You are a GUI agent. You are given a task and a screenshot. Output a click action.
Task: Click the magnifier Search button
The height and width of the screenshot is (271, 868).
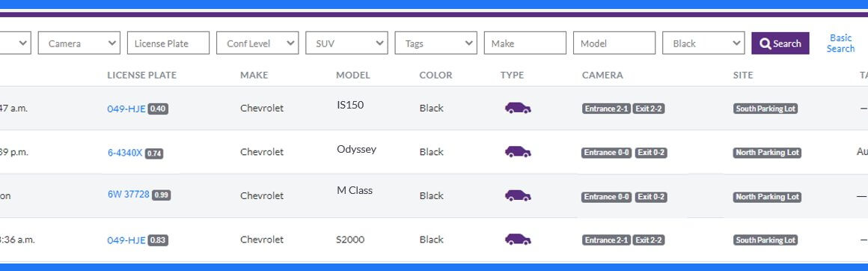pos(780,43)
